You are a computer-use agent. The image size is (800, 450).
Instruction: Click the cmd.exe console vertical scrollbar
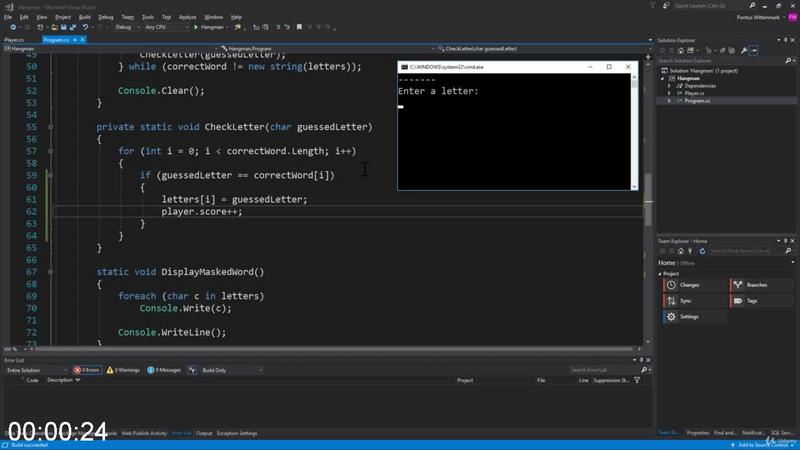point(634,132)
